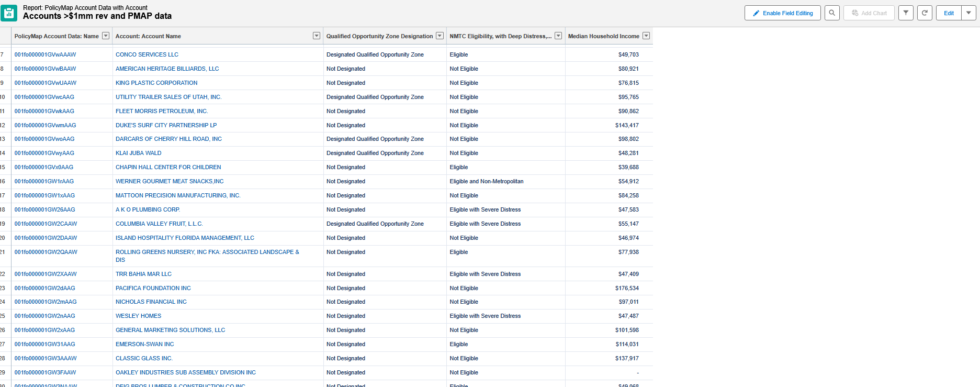Screen dimensions: 980x387
Task: Click Enable Field Editing button
Action: point(782,13)
